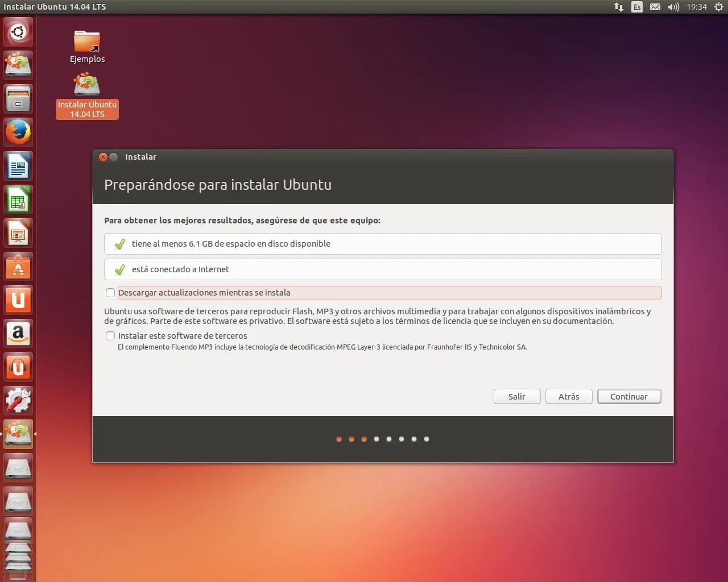Launch LibreOffice Impress
The height and width of the screenshot is (582, 728).
click(x=18, y=233)
